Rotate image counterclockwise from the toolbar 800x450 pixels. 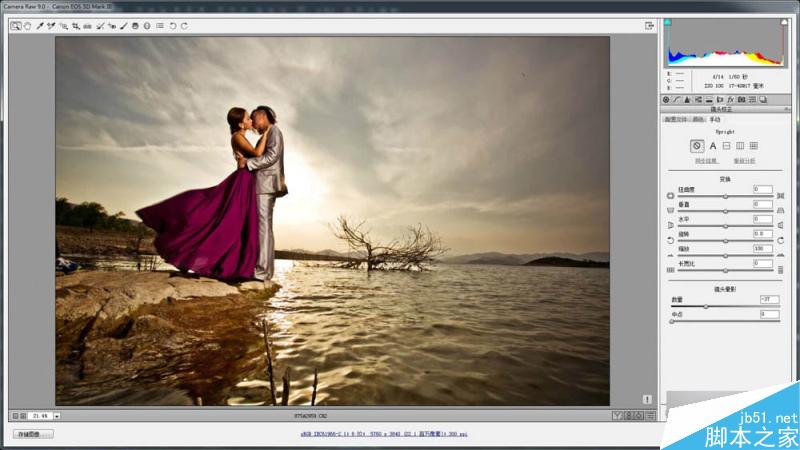[x=173, y=26]
